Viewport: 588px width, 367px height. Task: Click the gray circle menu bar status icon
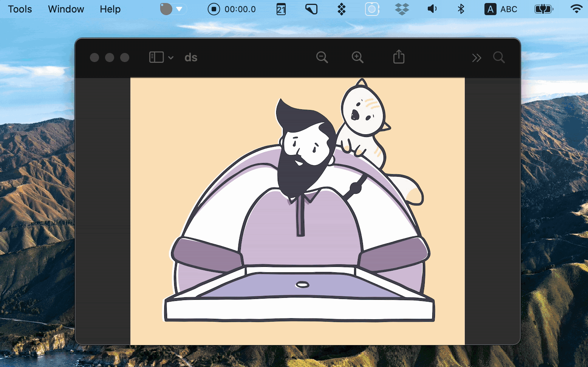click(166, 9)
